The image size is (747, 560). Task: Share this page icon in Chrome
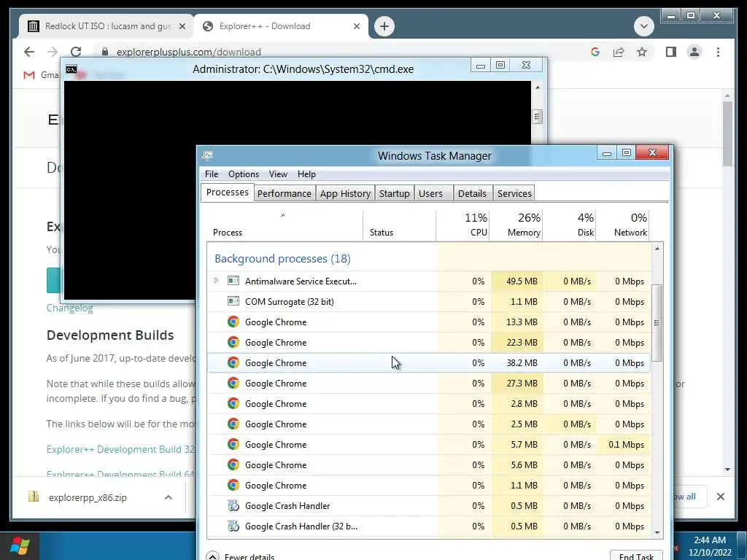click(x=619, y=52)
